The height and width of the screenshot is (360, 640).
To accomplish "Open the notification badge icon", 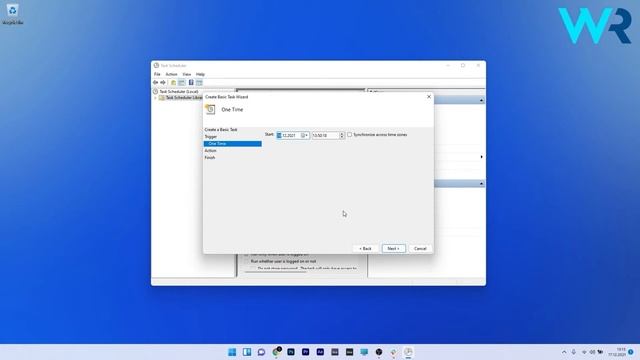I will coord(631,352).
